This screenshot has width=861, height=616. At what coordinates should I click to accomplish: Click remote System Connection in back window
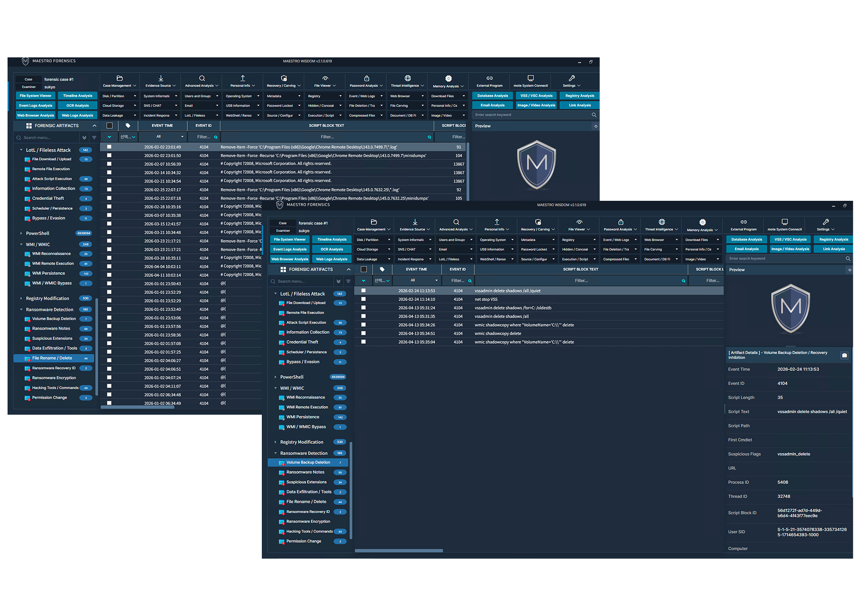tap(531, 82)
